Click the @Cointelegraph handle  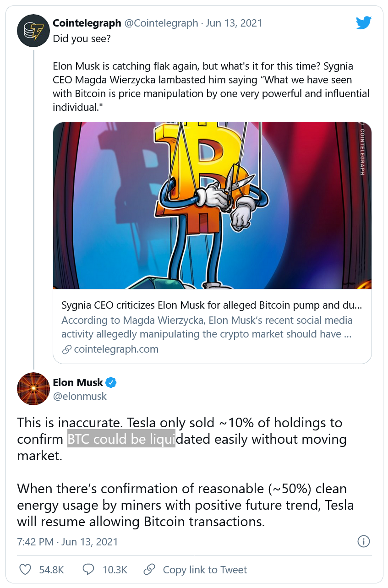point(161,23)
